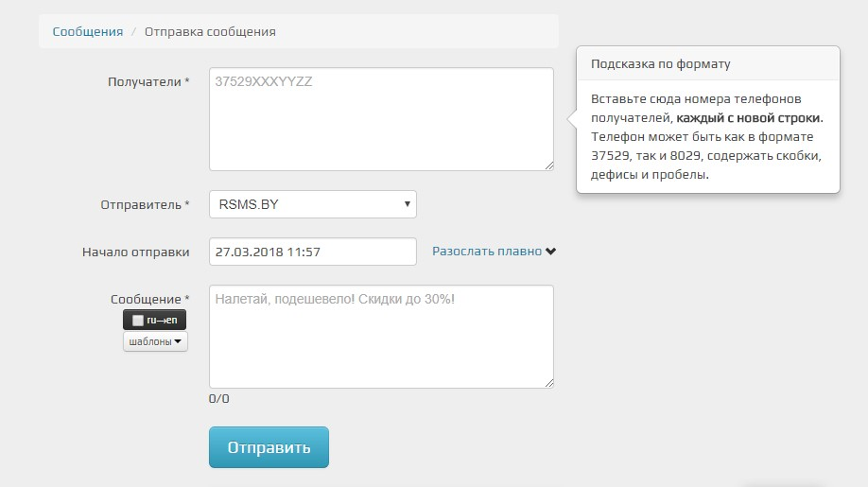Image resolution: width=868 pixels, height=487 pixels.
Task: Click the Начало отправки field label
Action: pyautogui.click(x=136, y=252)
